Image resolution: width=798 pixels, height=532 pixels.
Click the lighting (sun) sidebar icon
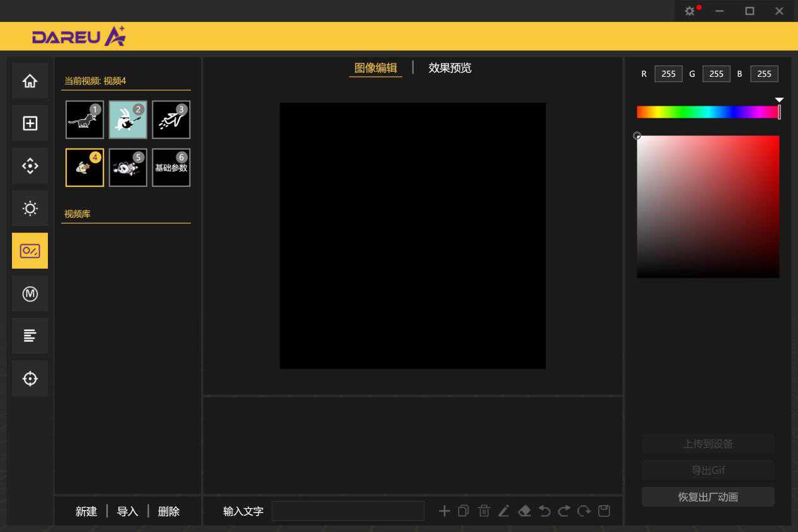[30, 208]
